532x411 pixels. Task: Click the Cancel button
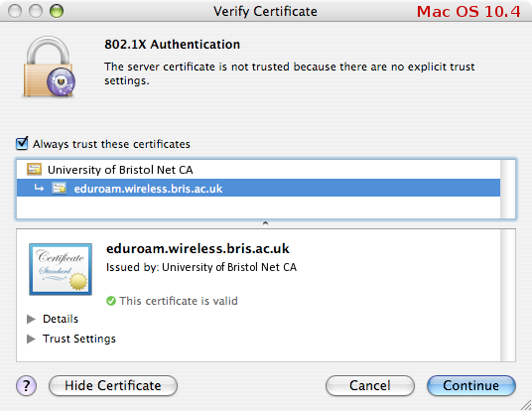click(x=370, y=385)
